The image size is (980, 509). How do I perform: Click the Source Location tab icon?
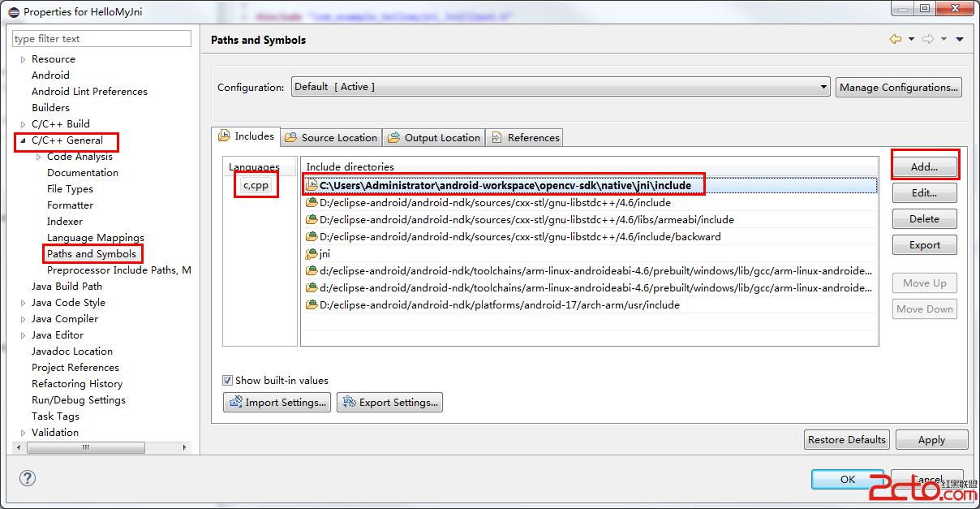click(x=292, y=137)
